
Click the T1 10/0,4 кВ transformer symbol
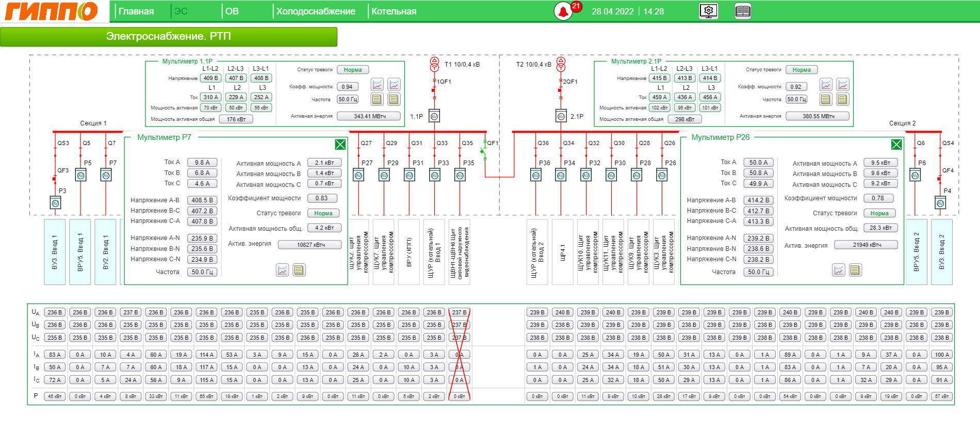[x=434, y=65]
